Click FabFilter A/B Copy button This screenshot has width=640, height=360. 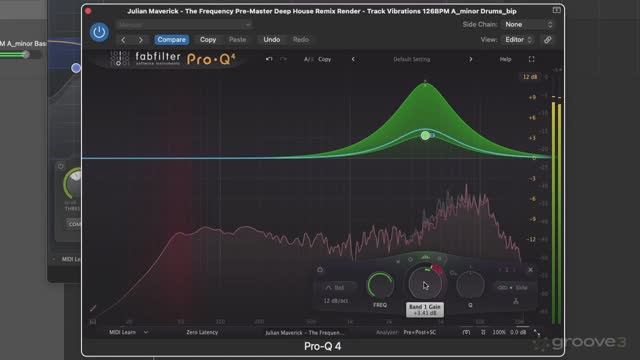324,59
